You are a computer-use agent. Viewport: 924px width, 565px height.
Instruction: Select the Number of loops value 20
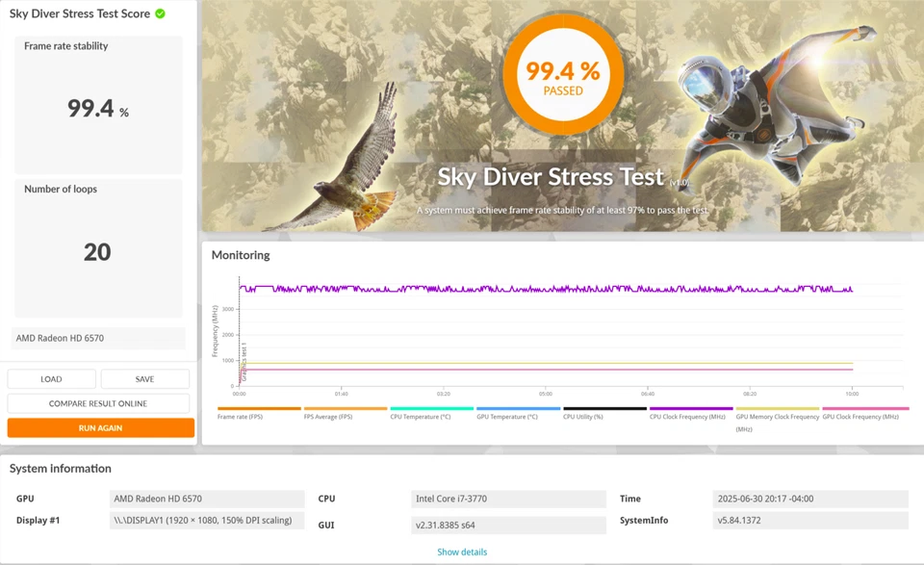click(x=97, y=252)
